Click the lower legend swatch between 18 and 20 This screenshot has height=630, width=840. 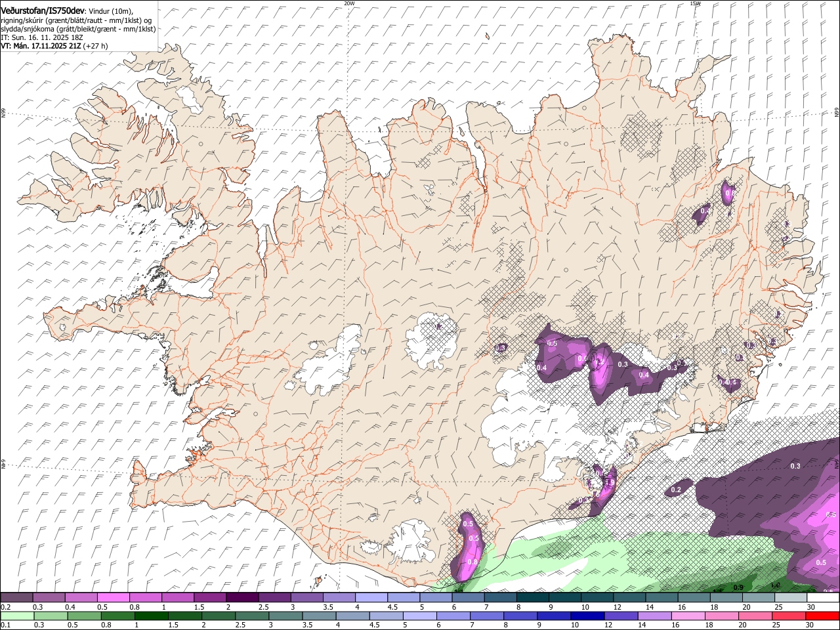(x=721, y=616)
